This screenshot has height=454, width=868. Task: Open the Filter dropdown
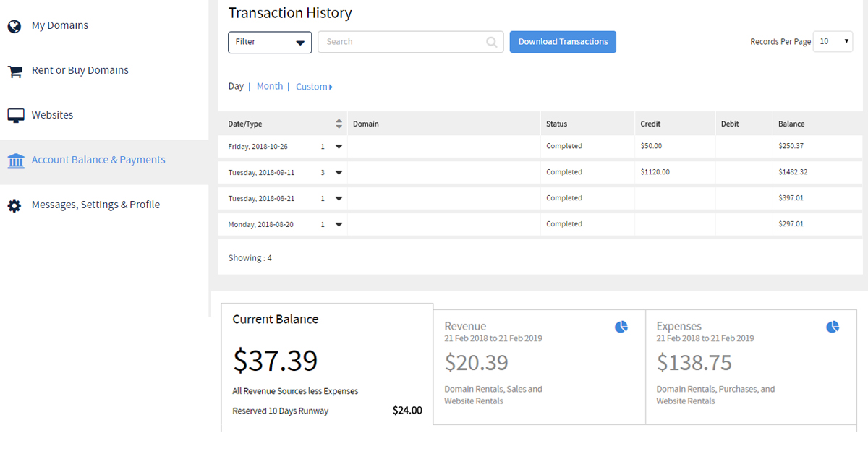[270, 42]
